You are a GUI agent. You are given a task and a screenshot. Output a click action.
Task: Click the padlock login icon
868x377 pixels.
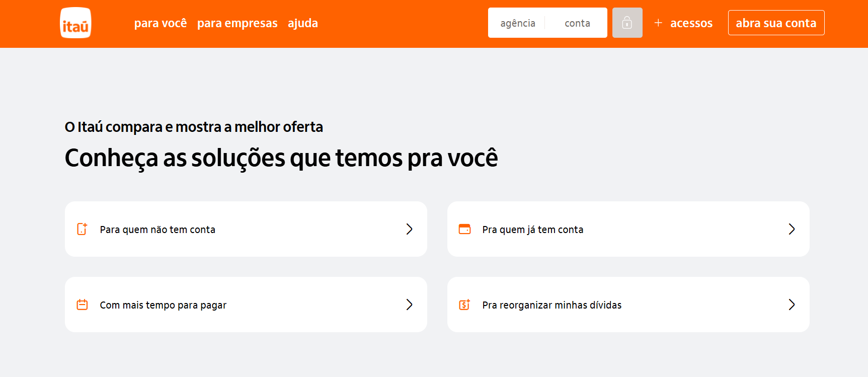click(x=627, y=23)
